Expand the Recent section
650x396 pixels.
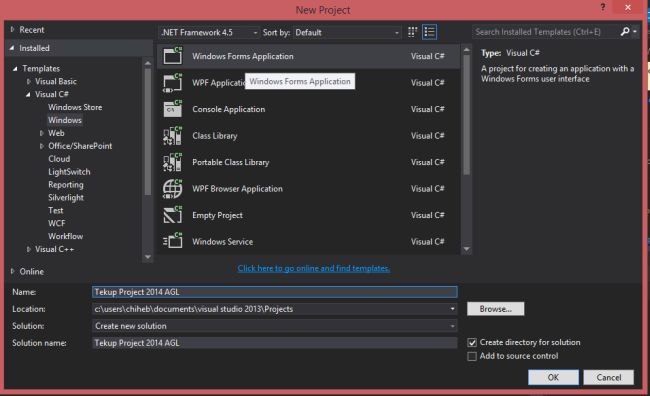coord(12,29)
